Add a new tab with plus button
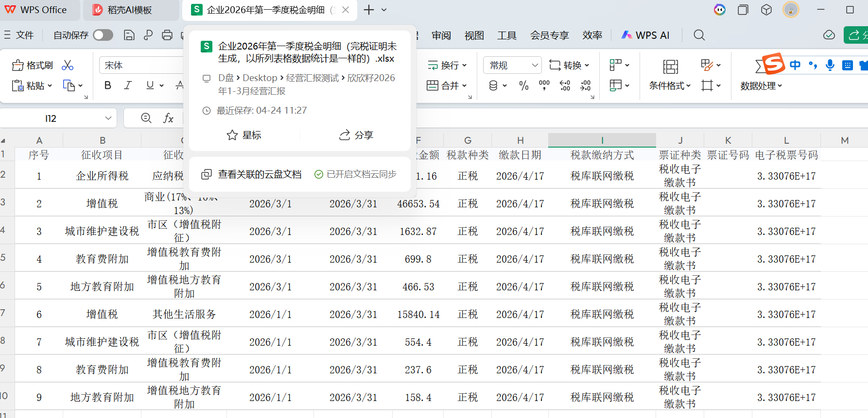The image size is (868, 418). pyautogui.click(x=369, y=10)
